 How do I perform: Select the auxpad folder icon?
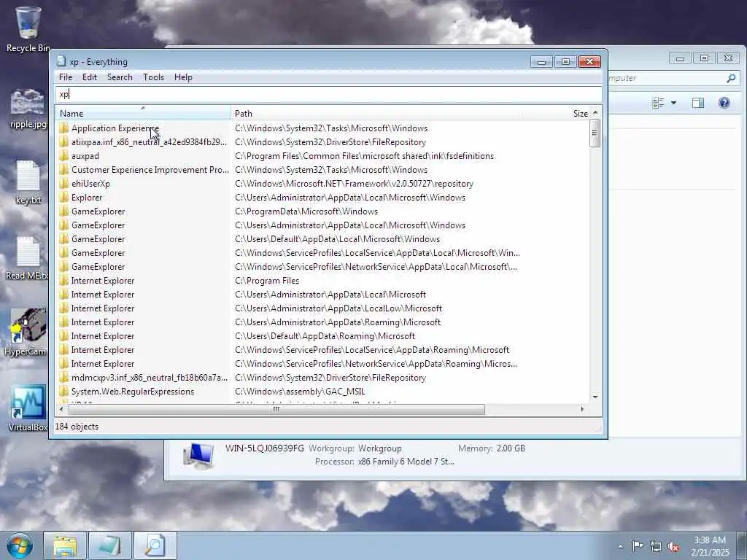click(64, 156)
